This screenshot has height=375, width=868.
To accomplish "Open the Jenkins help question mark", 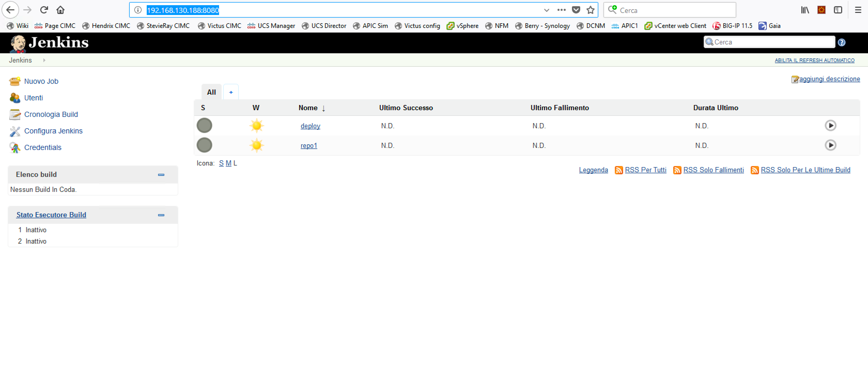I will coord(841,42).
